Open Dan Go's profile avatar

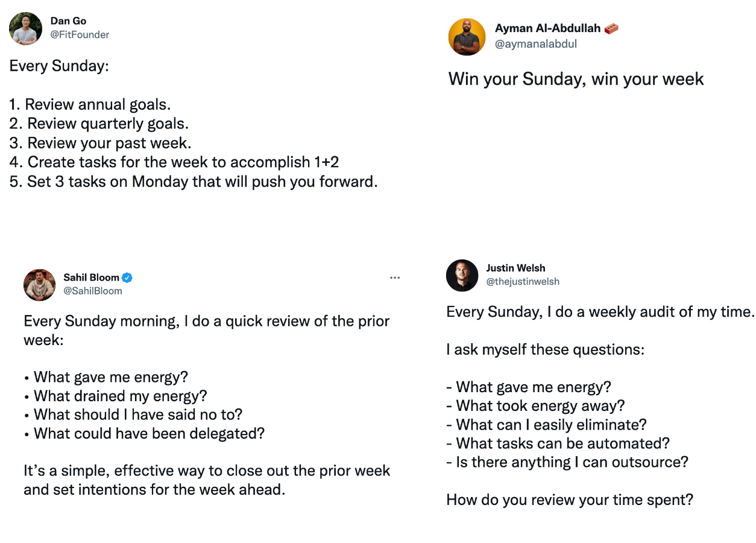click(x=26, y=28)
